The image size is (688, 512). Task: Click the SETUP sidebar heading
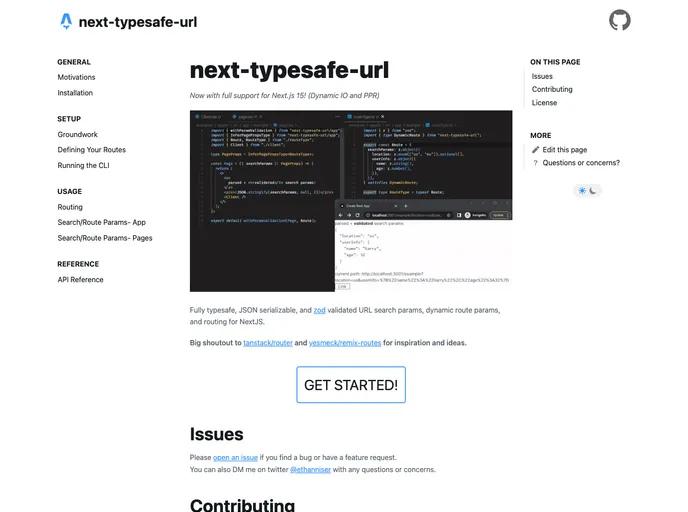tap(69, 119)
